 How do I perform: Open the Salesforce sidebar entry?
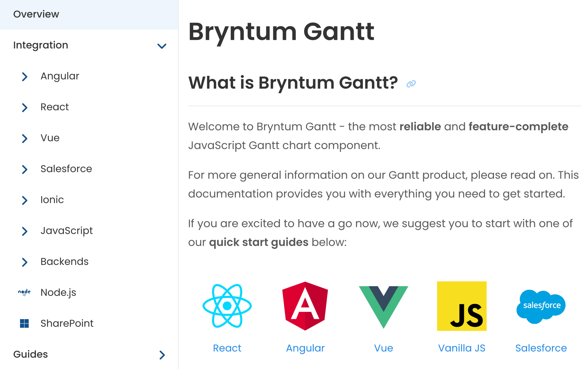(x=66, y=169)
